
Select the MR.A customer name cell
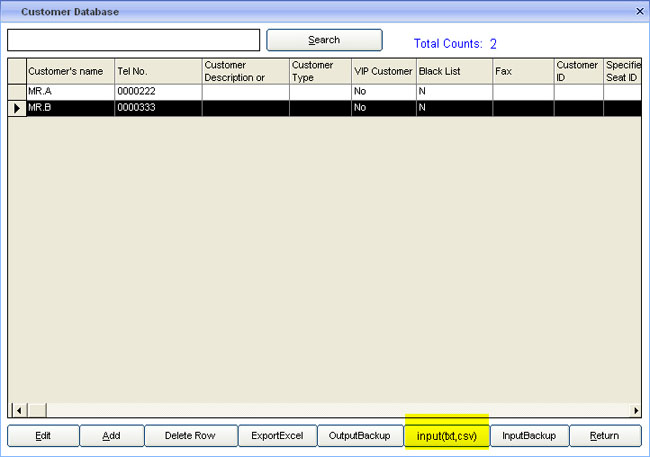click(69, 92)
